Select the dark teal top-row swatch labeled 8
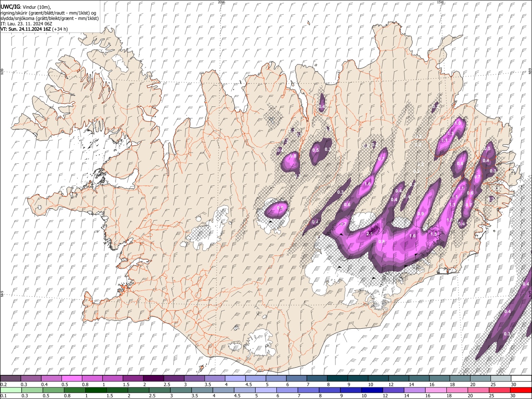This screenshot has width=532, height=399. coord(337,378)
